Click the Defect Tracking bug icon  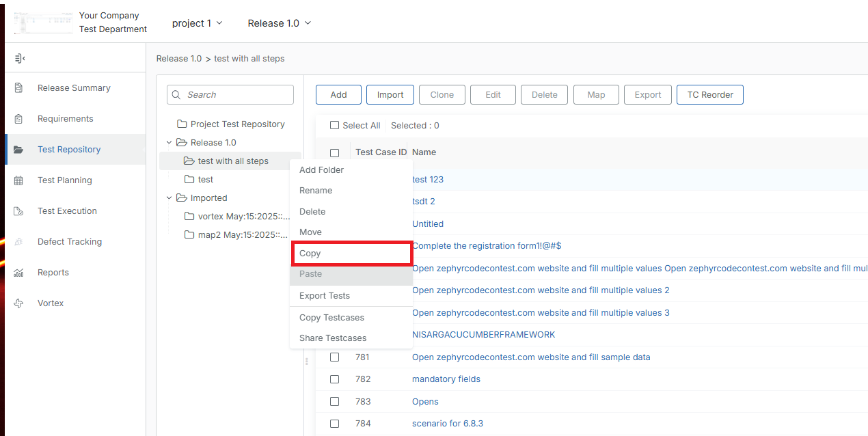(19, 242)
